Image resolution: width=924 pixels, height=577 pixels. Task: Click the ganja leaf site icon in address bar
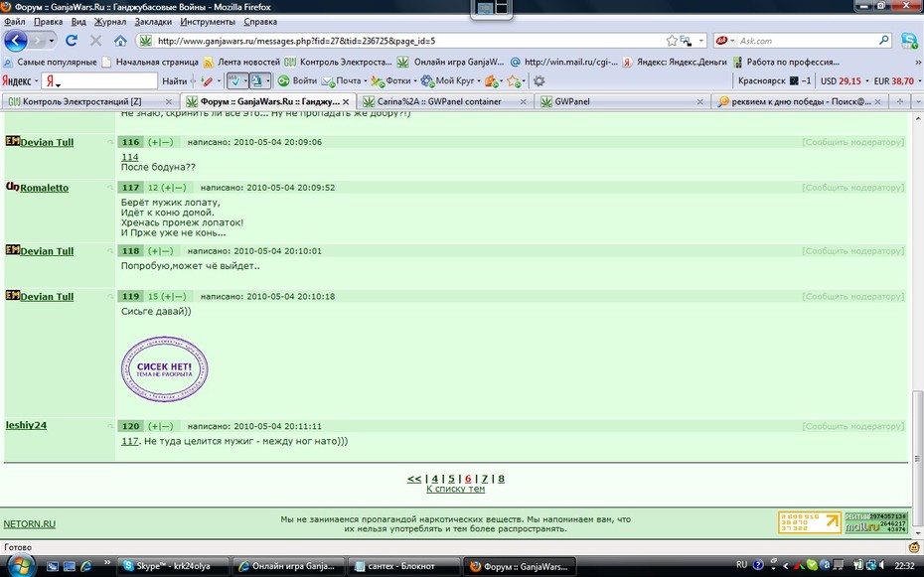pyautogui.click(x=145, y=41)
